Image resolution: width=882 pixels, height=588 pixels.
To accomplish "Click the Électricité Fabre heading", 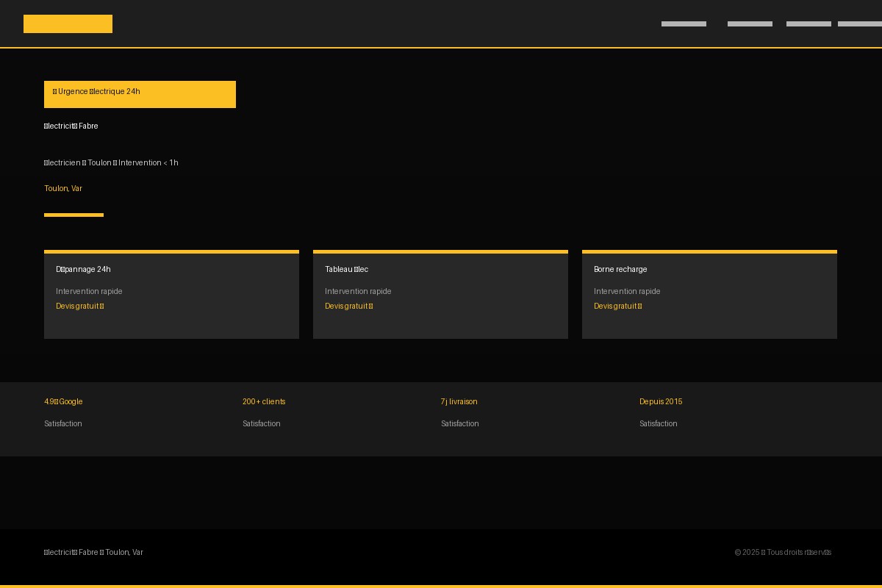I will pos(71,126).
